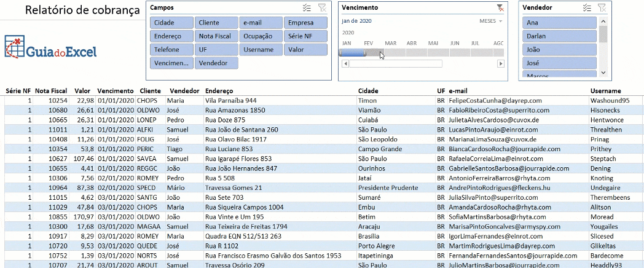Select the Vendedor field in Campos
This screenshot has width=644, height=268.
(x=216, y=63)
